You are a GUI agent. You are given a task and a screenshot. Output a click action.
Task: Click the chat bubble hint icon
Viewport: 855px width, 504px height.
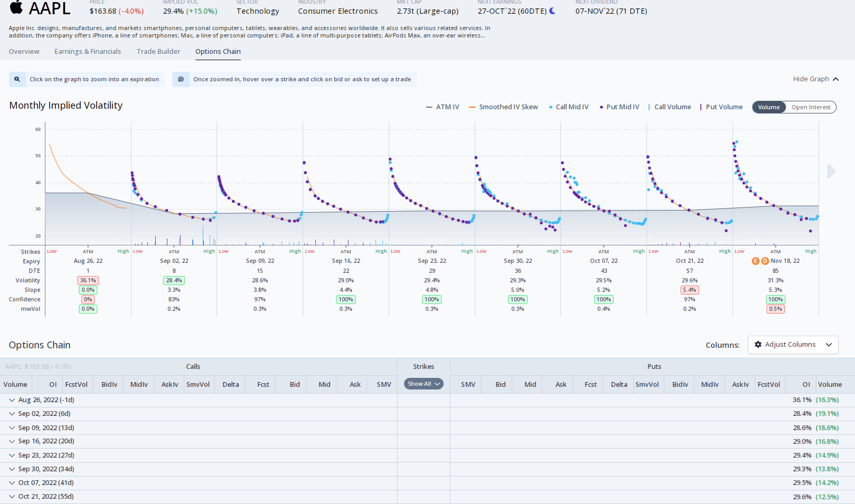click(x=181, y=79)
